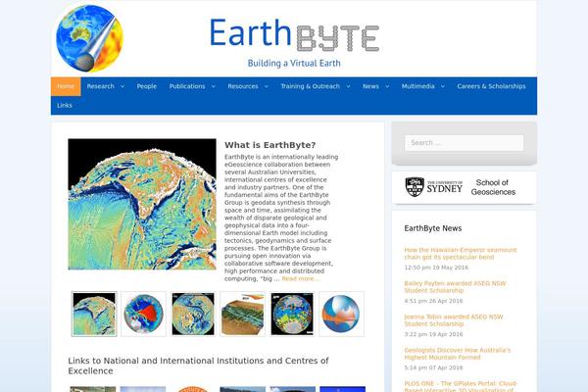Image resolution: width=588 pixels, height=392 pixels.
Task: Go to the People page
Action: tap(147, 86)
